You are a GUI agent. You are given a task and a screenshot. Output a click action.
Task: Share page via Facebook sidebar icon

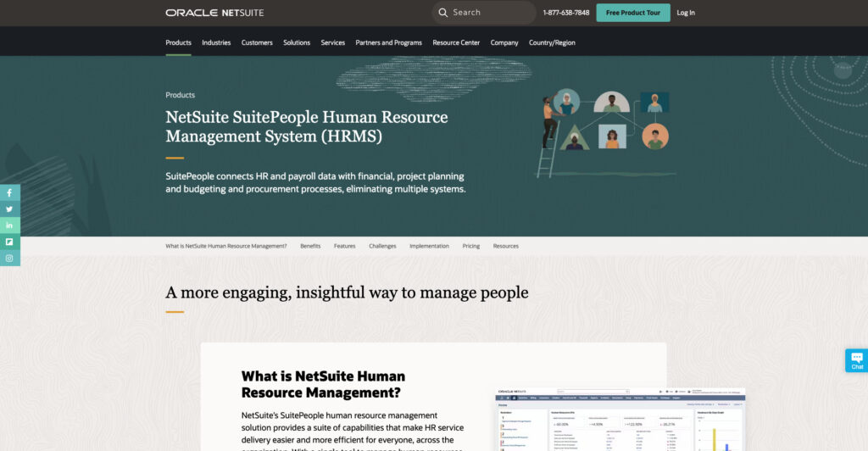coord(9,193)
